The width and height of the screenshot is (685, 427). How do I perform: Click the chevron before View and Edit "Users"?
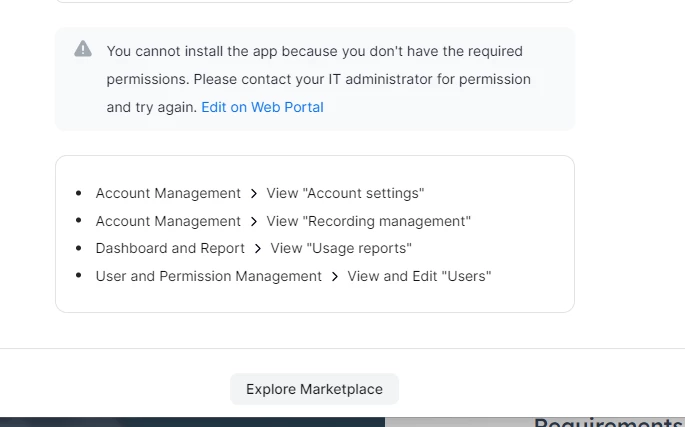pyautogui.click(x=335, y=276)
